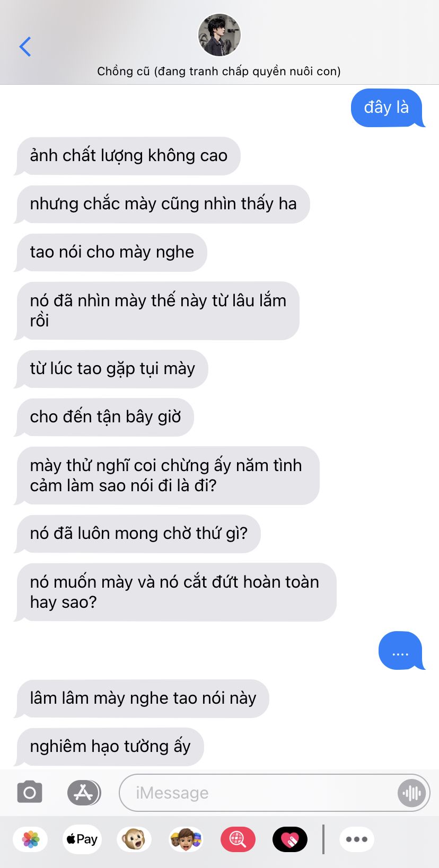
Task: Tap the audio message waveform icon
Action: point(412,793)
